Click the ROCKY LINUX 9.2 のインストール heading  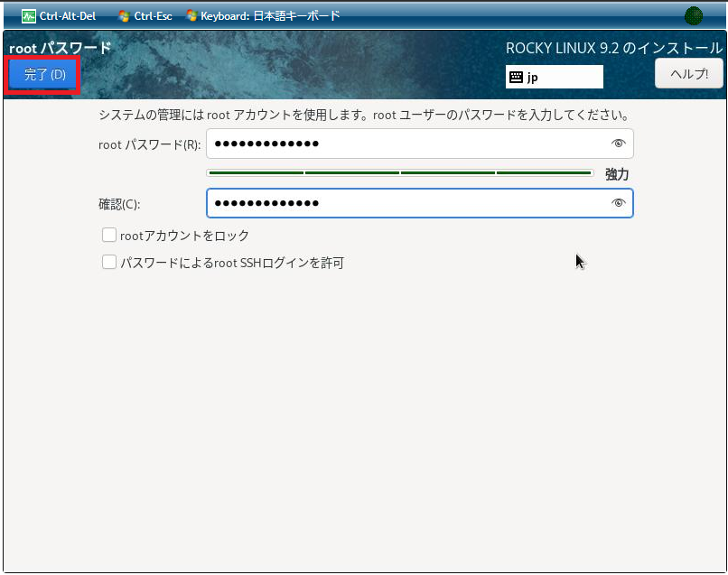[613, 49]
